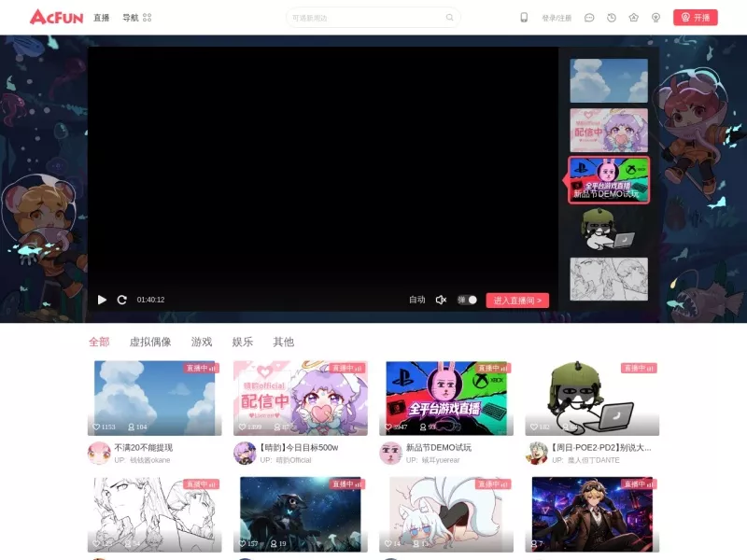Open the mobile app phone icon
Viewport: 747px width, 560px height.
coord(524,18)
